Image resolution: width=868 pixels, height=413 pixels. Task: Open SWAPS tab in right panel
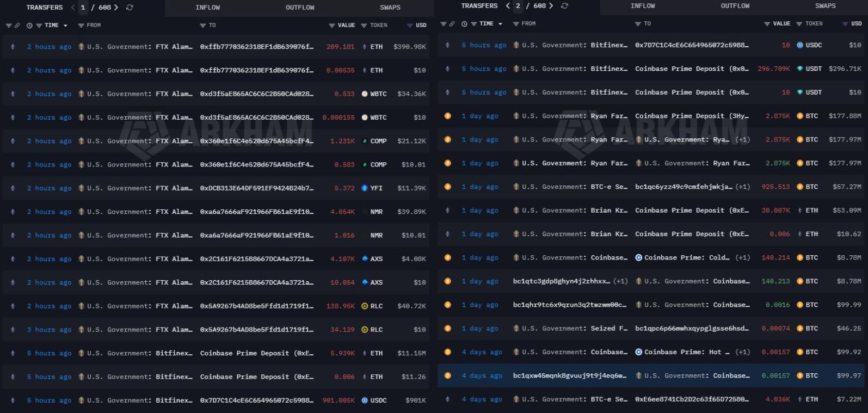pyautogui.click(x=826, y=6)
